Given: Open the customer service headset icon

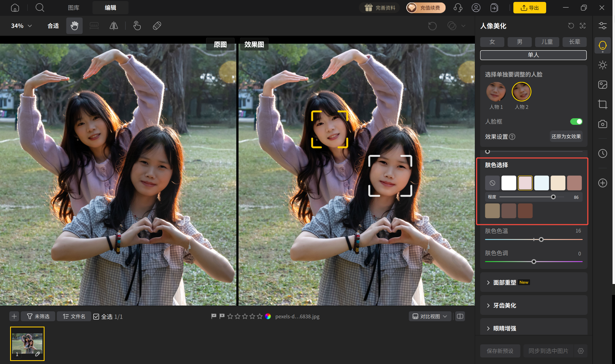Looking at the screenshot, I should point(458,8).
